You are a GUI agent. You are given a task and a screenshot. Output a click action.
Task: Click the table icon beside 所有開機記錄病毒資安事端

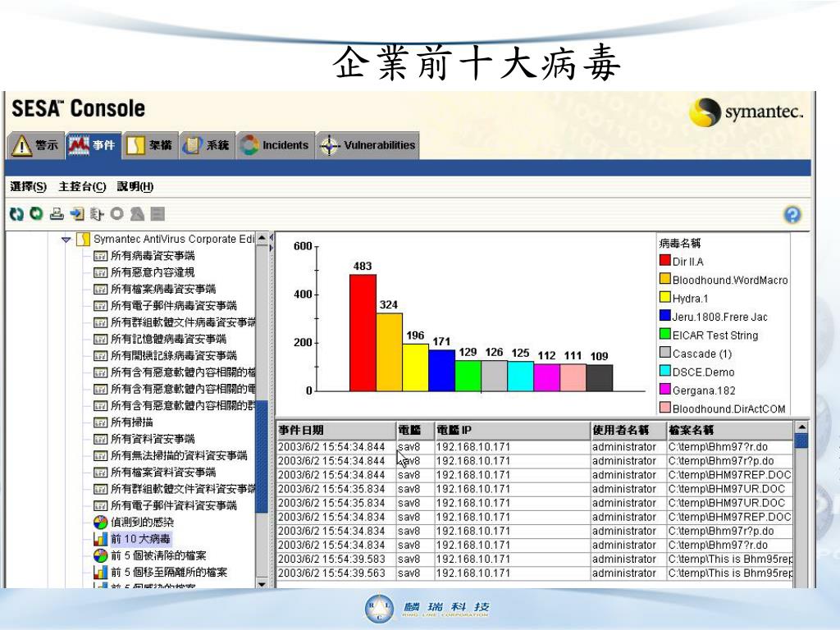coord(100,356)
